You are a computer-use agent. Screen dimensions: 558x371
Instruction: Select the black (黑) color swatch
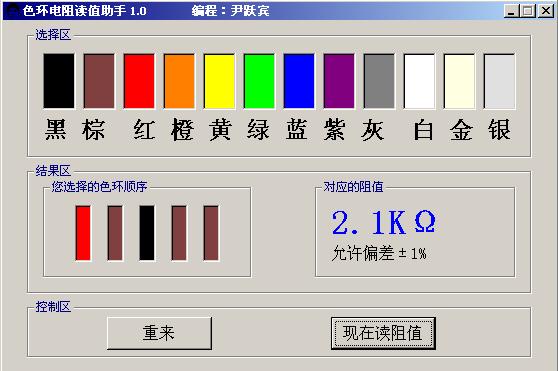click(x=59, y=81)
